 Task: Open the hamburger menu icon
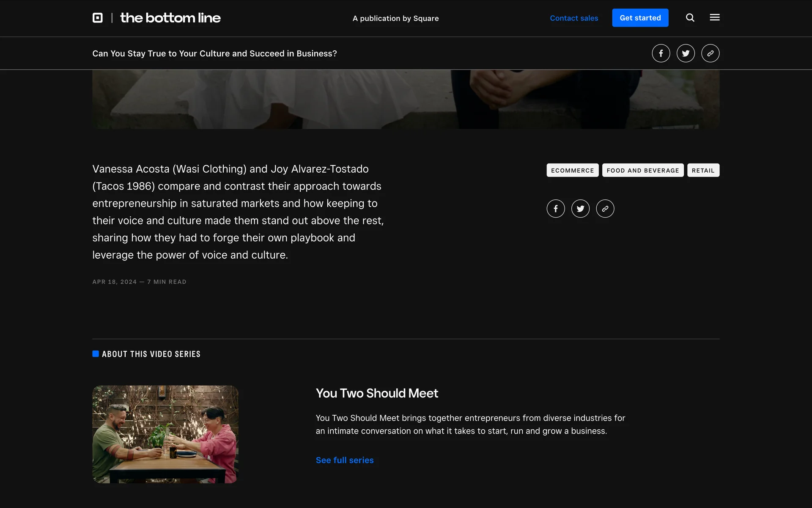click(x=715, y=17)
